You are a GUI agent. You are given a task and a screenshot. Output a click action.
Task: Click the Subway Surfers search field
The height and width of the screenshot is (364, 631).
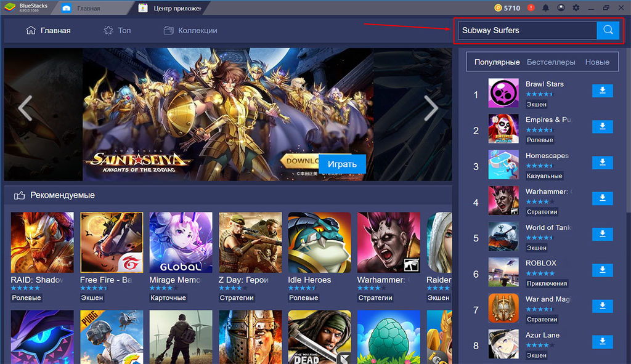[x=527, y=30]
